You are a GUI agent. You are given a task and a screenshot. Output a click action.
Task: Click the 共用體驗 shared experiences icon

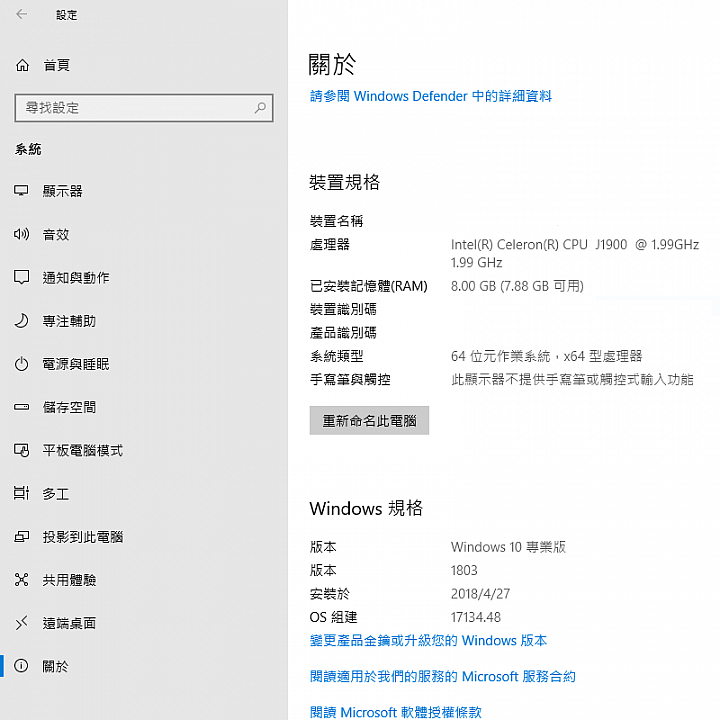point(21,580)
